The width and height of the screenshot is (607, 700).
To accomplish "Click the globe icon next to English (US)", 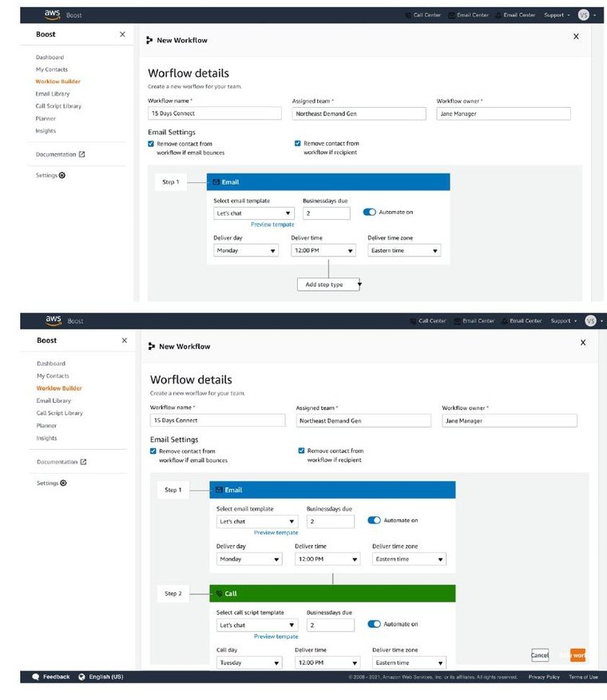I will point(81,677).
